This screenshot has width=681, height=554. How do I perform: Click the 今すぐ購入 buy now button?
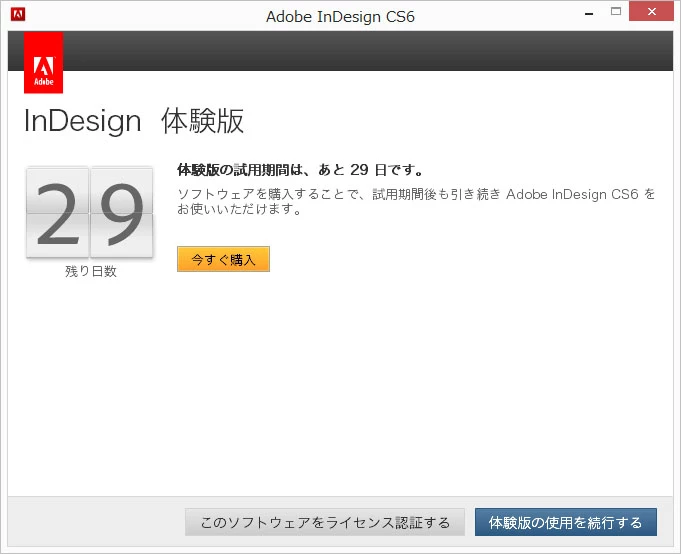coord(223,259)
